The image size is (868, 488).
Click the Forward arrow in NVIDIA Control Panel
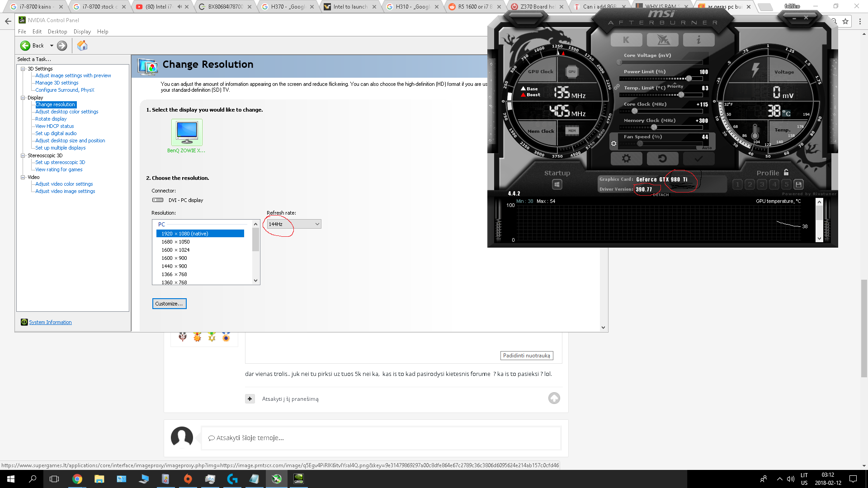coord(62,46)
